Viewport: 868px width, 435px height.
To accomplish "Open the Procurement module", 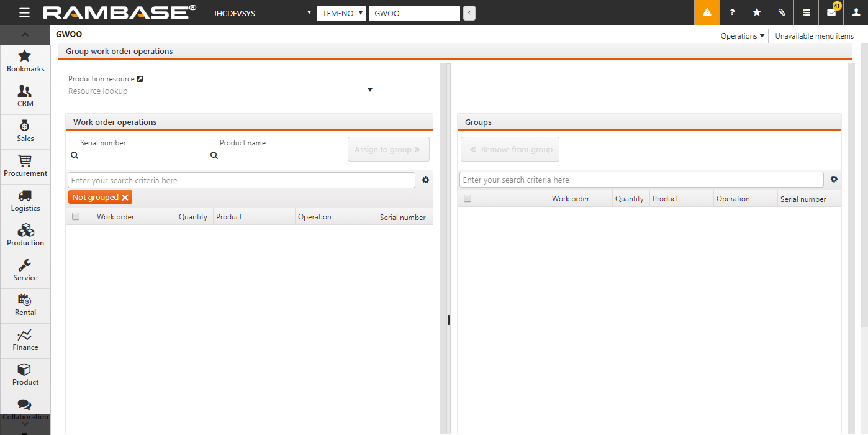I will 25,166.
